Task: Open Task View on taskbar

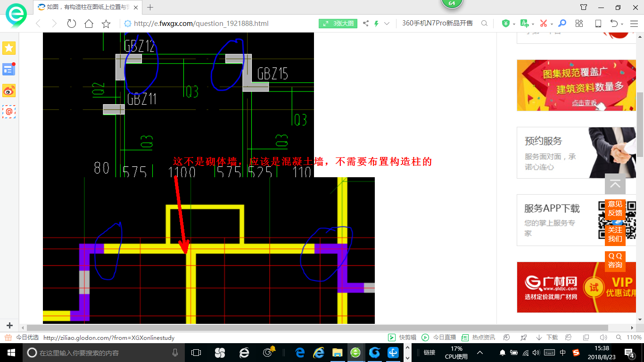Action: click(196, 353)
